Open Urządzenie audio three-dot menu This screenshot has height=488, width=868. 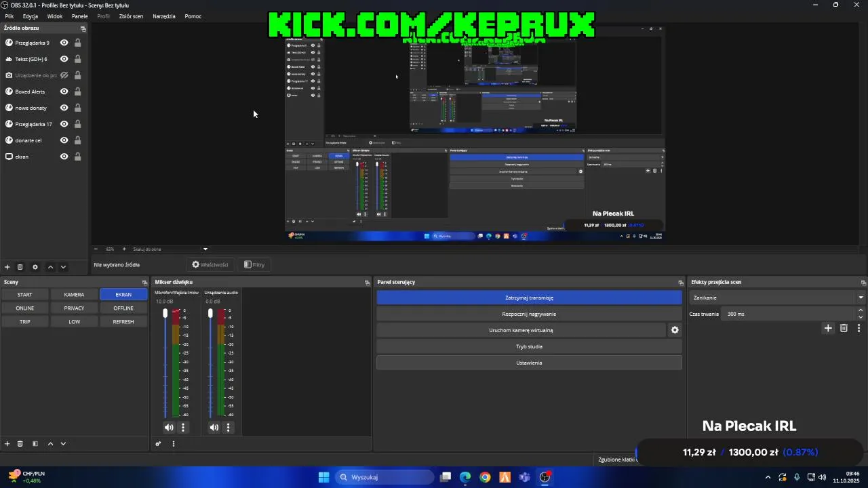pos(228,427)
